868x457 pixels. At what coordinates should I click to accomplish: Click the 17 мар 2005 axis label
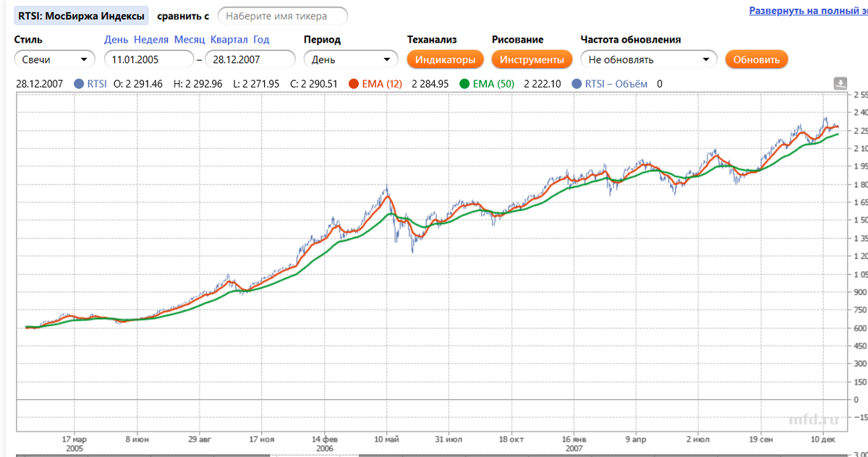coord(75,443)
